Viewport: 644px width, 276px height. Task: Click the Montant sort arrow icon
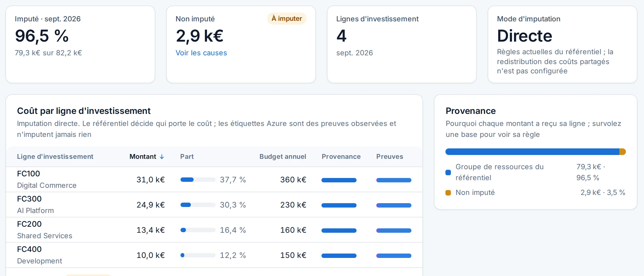(x=162, y=157)
